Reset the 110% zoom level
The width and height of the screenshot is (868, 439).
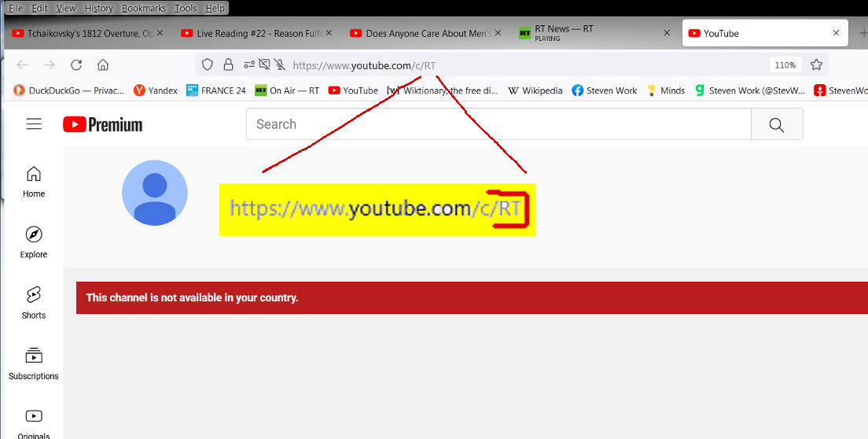(785, 65)
